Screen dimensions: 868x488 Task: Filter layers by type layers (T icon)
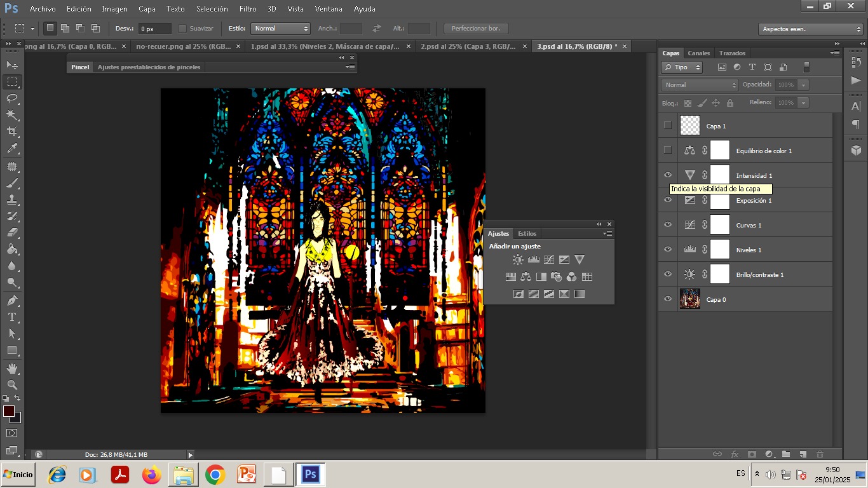pos(752,67)
